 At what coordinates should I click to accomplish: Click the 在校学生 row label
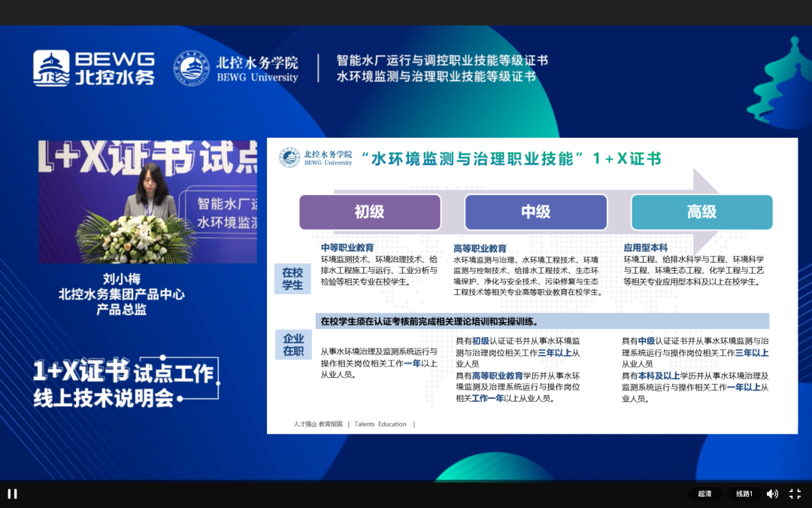[292, 278]
